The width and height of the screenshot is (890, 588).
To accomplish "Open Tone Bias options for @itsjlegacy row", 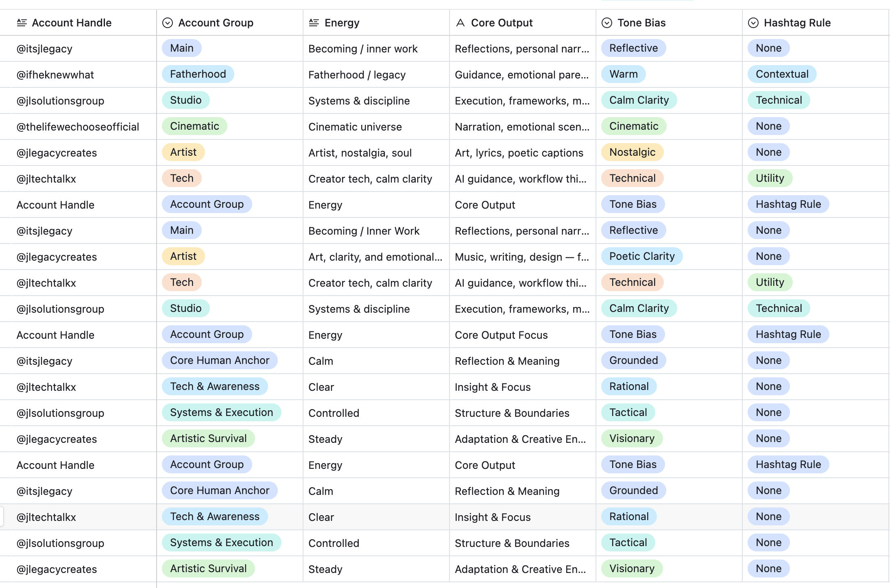I will coord(633,48).
